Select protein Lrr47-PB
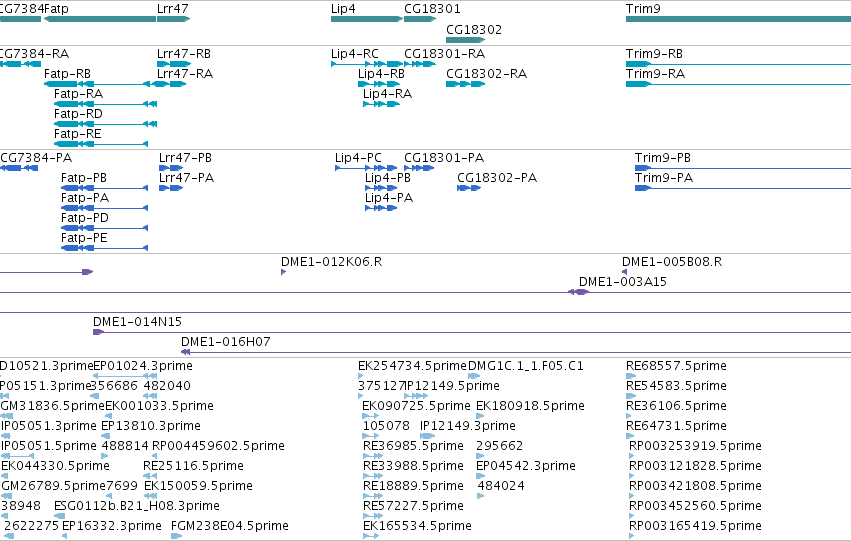The width and height of the screenshot is (851, 541). point(171,168)
